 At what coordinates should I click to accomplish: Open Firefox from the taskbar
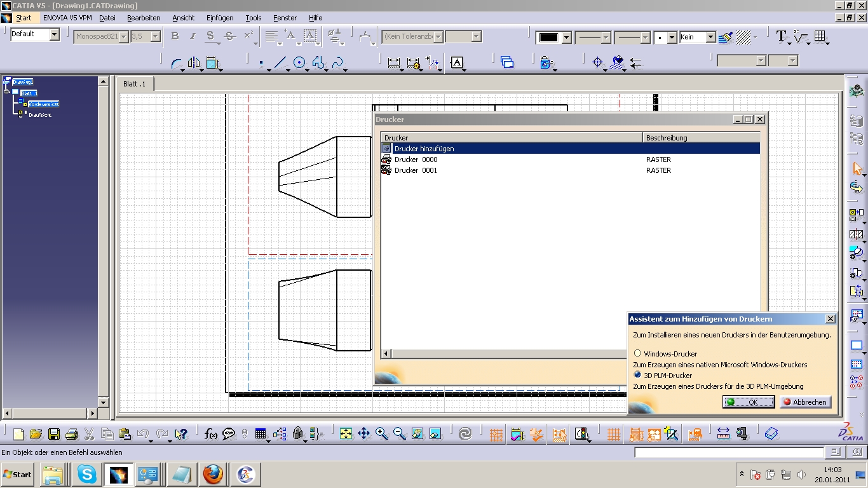click(x=213, y=475)
